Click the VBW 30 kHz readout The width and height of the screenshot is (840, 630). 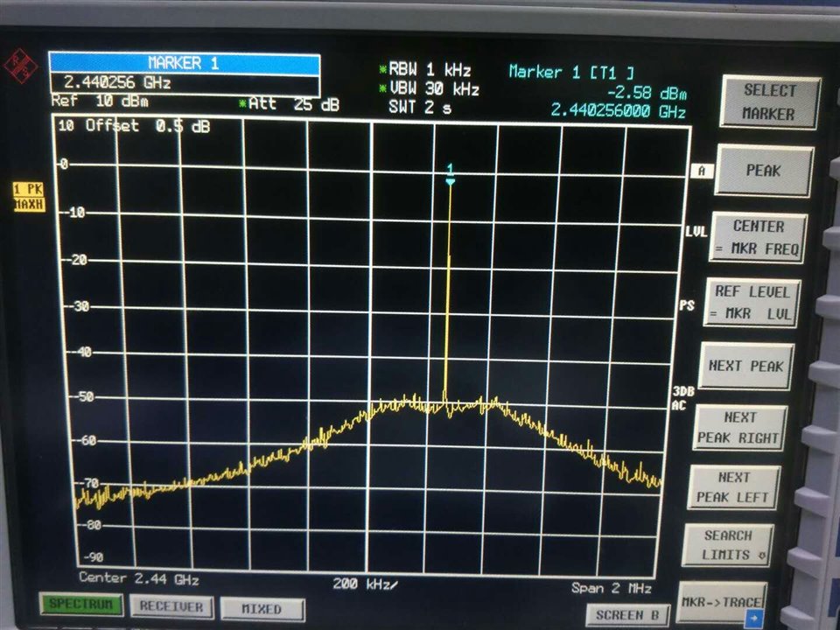point(435,88)
